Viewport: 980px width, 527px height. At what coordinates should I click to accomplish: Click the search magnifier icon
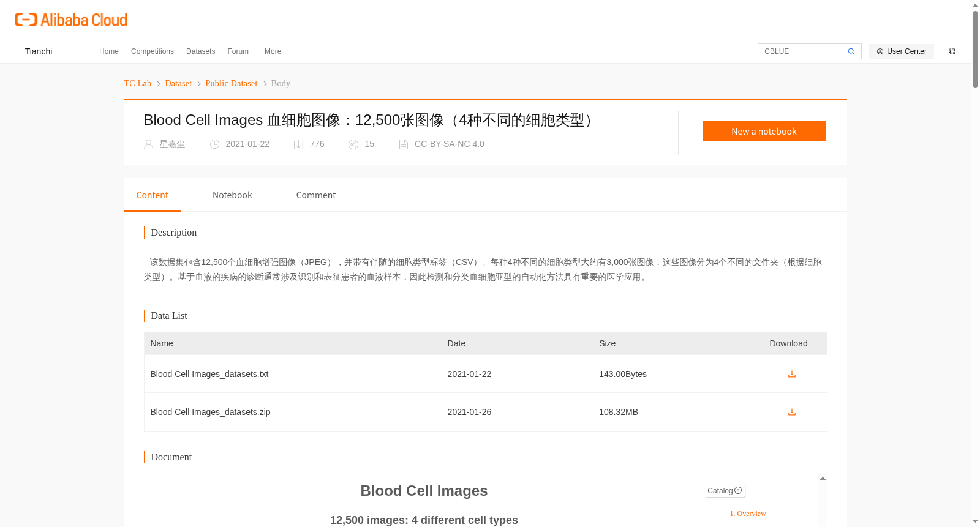(851, 51)
